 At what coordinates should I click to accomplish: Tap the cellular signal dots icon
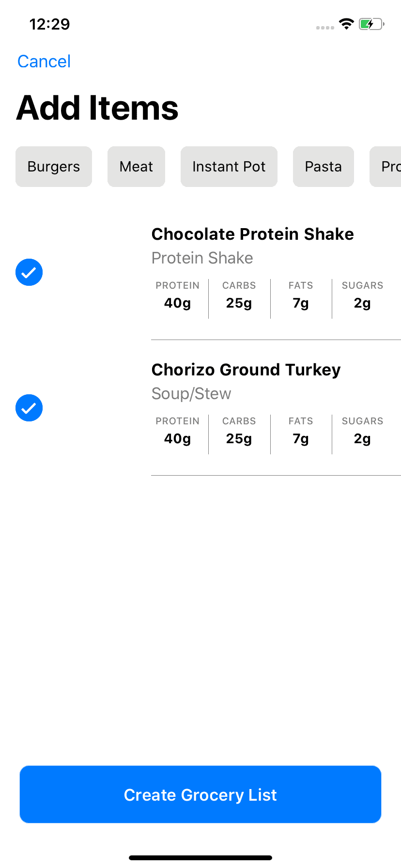[325, 28]
